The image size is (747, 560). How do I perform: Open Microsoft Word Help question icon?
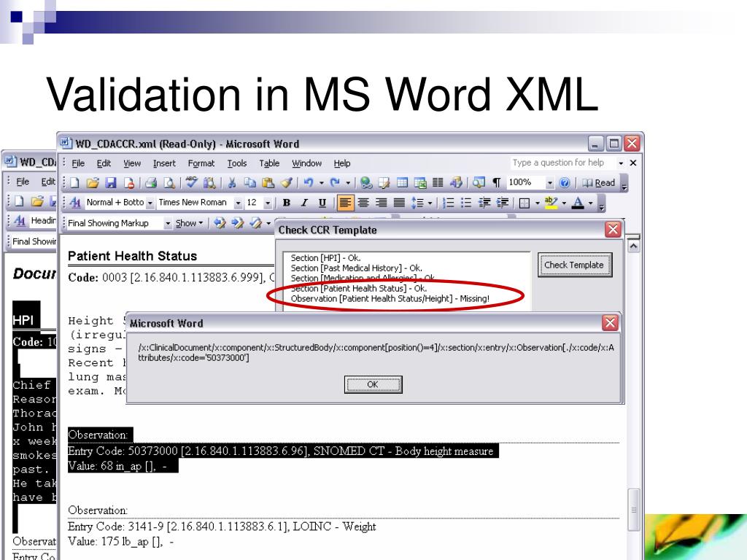pyautogui.click(x=565, y=183)
